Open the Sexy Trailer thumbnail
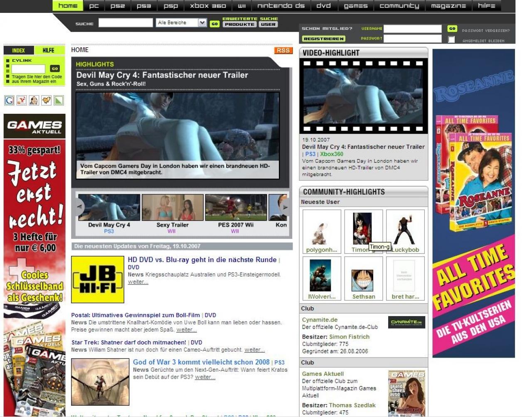The width and height of the screenshot is (532, 417). click(x=172, y=207)
